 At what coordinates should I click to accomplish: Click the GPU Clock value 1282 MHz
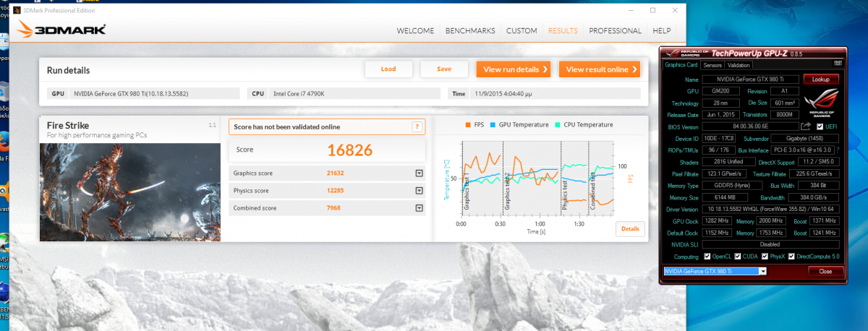pyautogui.click(x=718, y=220)
